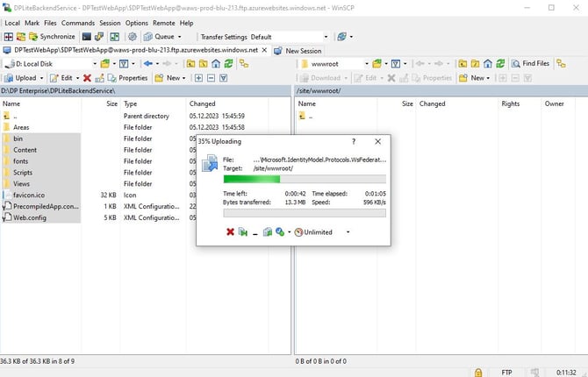588x377 pixels.
Task: Open the Commands menu
Action: (x=77, y=23)
